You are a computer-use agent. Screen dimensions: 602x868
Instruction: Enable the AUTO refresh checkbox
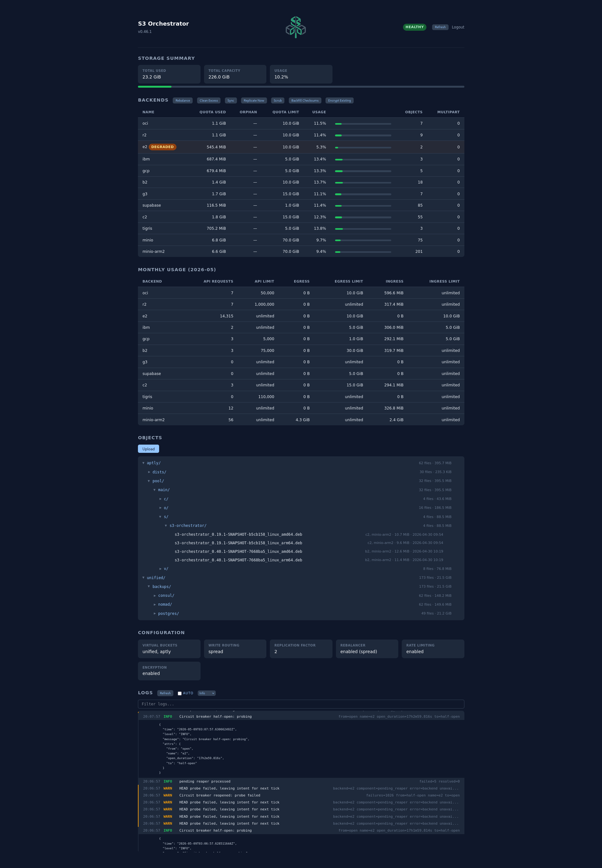(180, 693)
